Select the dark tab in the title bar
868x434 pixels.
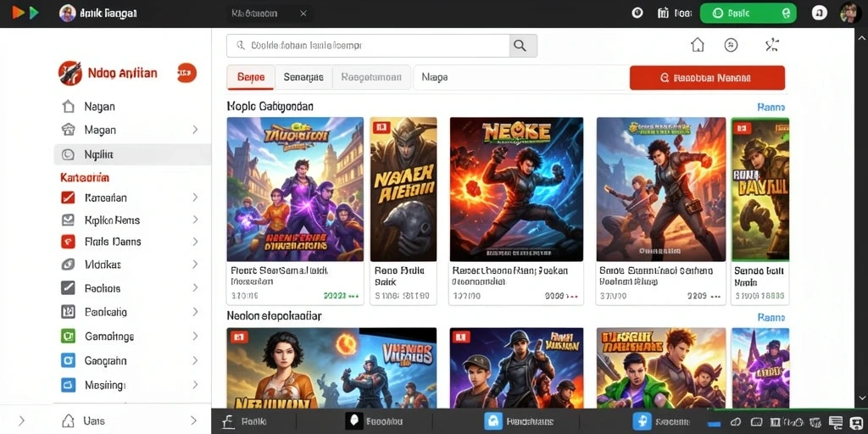pyautogui.click(x=270, y=14)
